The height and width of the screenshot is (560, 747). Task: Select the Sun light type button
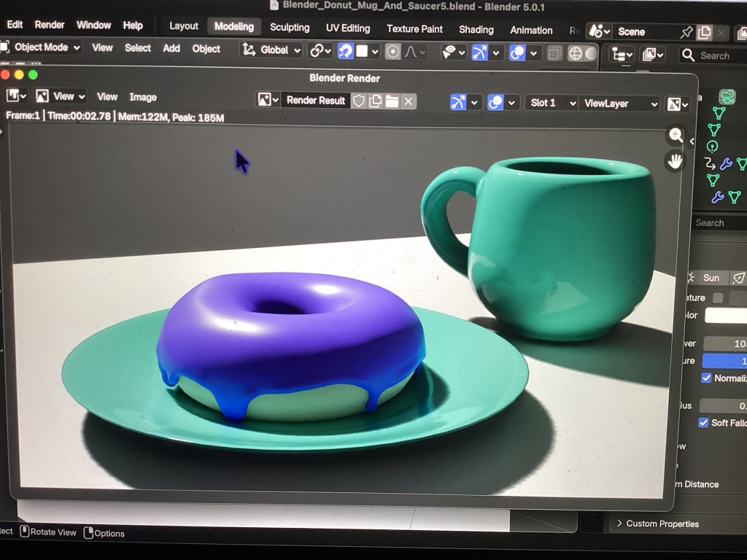[x=705, y=278]
